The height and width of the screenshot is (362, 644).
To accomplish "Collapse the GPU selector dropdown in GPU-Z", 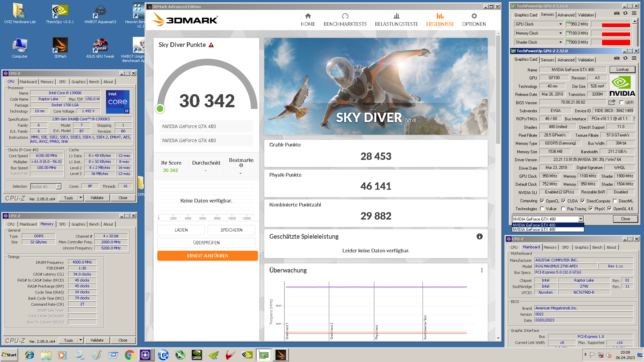I will point(581,219).
